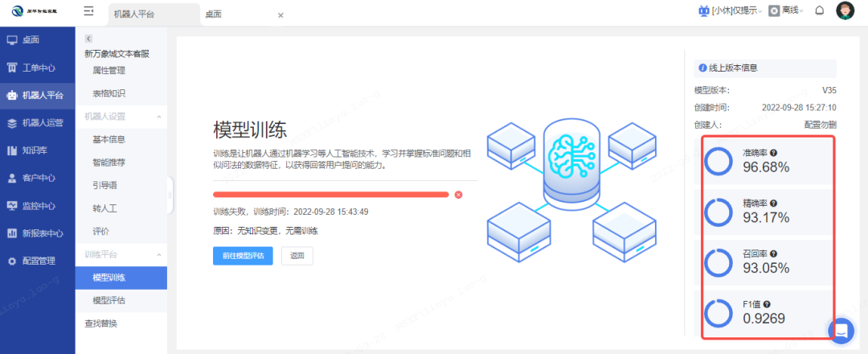The height and width of the screenshot is (354, 868).
Task: Click the 前往模型评估 button
Action: coord(243,256)
